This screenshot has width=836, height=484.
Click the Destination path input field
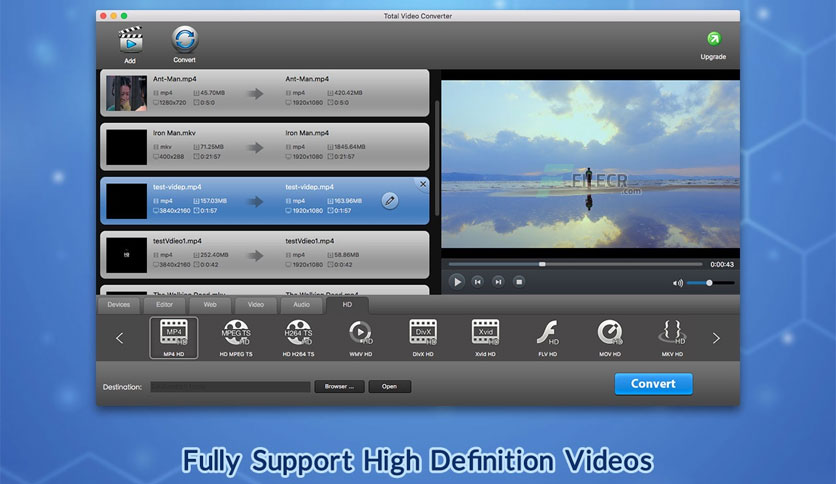pos(230,387)
